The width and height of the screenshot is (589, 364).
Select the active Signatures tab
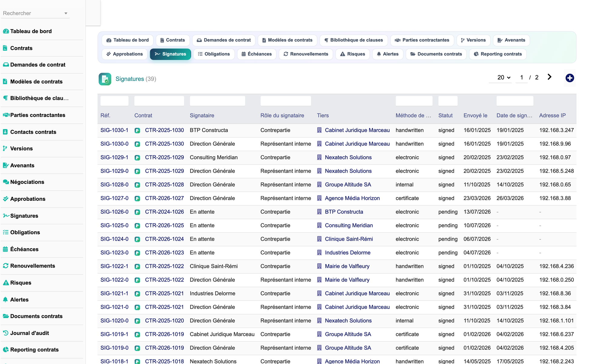[x=170, y=54]
